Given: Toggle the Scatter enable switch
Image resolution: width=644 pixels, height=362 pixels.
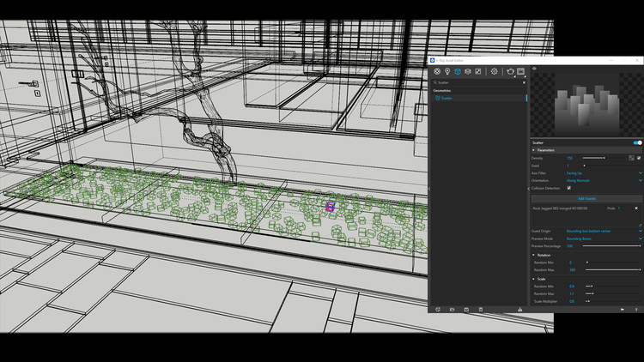Looking at the screenshot, I should click(637, 142).
